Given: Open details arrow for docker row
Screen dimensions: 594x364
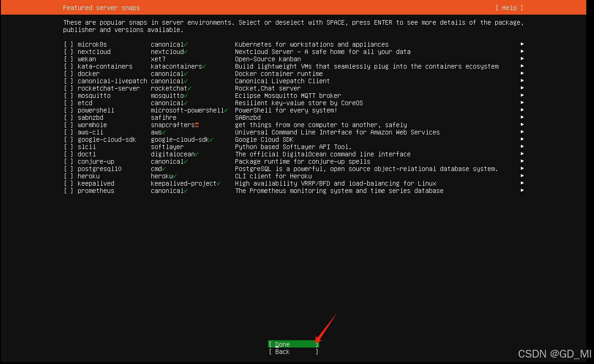Looking at the screenshot, I should (522, 73).
